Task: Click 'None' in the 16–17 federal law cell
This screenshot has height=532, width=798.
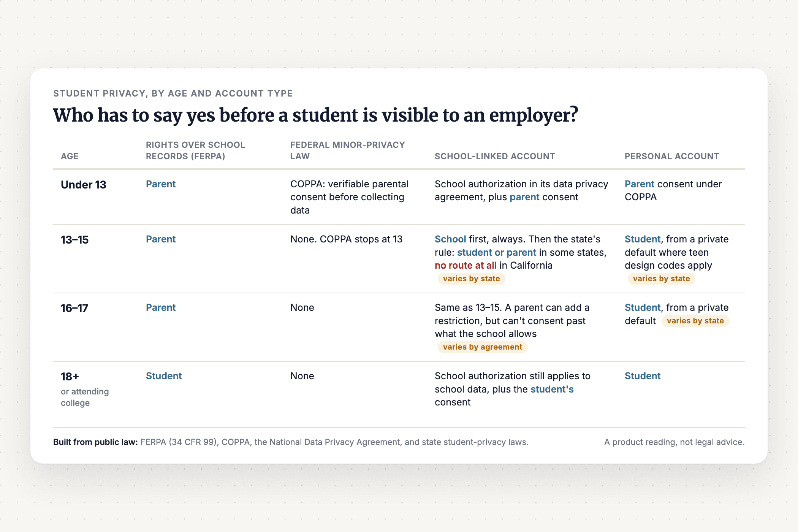Action: point(302,308)
